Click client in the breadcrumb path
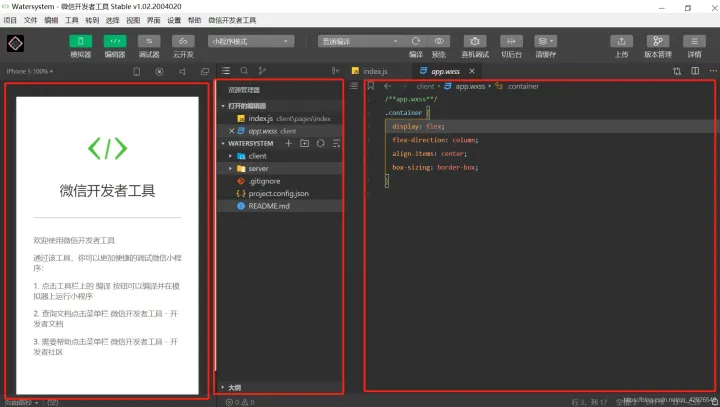Image resolution: width=720 pixels, height=407 pixels. (425, 86)
